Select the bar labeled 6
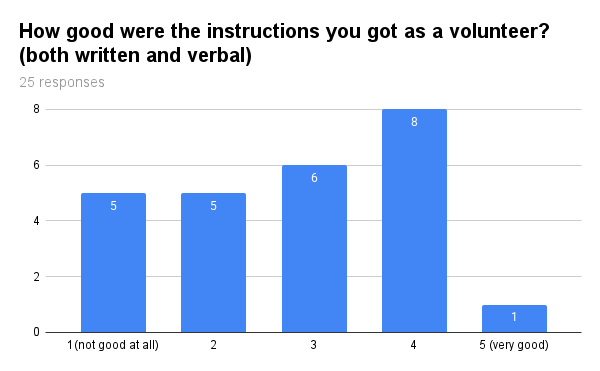600x371 pixels. (x=314, y=249)
